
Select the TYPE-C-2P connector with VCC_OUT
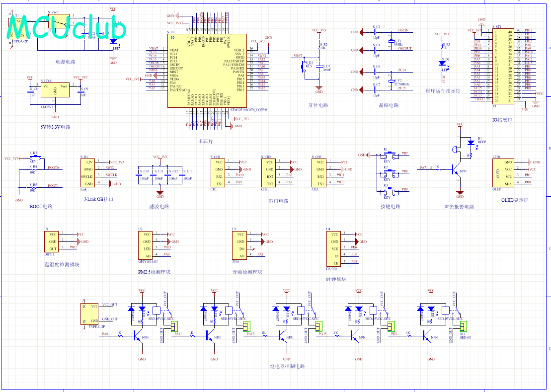point(89,314)
